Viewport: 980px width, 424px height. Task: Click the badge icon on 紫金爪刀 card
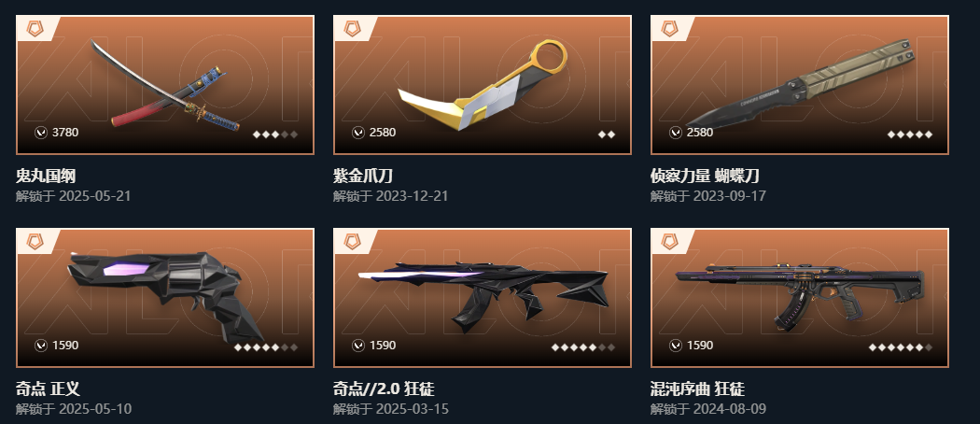(x=353, y=29)
